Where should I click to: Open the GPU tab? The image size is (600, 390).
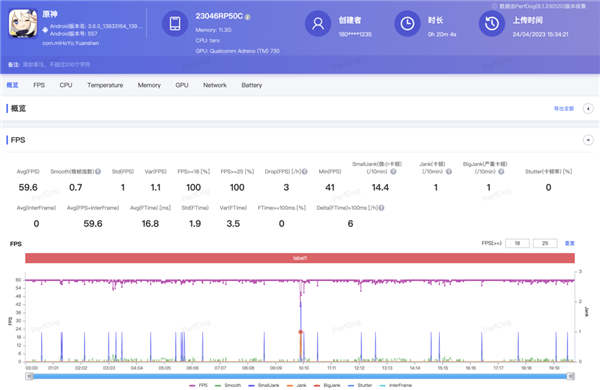click(182, 85)
